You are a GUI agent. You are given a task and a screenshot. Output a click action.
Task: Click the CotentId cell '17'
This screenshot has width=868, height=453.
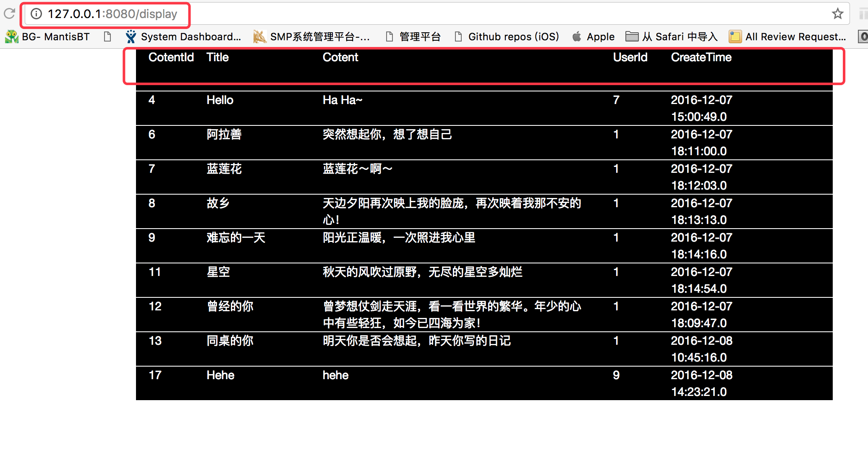coord(155,375)
